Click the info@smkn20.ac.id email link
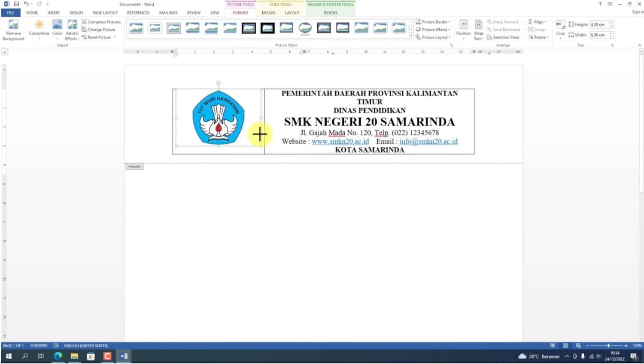The height and width of the screenshot is (364, 644). (428, 141)
